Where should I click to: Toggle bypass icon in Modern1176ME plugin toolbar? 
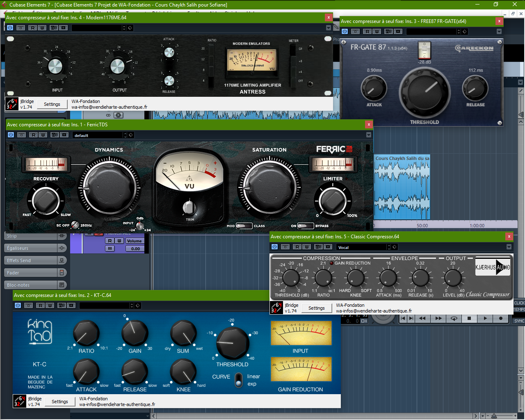[21, 28]
